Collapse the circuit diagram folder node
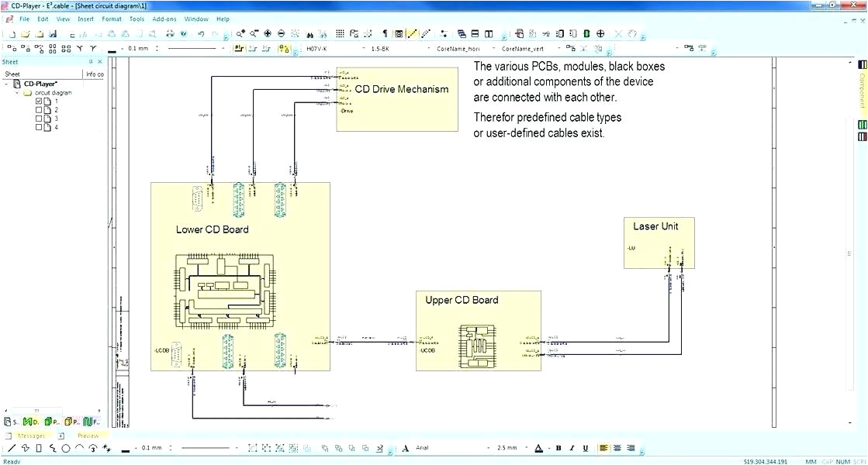 click(18, 93)
